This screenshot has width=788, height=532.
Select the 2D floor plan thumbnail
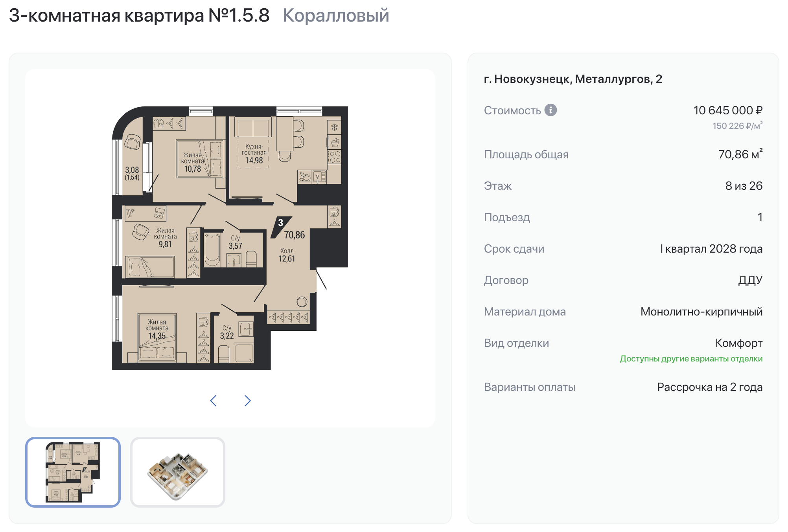pyautogui.click(x=73, y=472)
